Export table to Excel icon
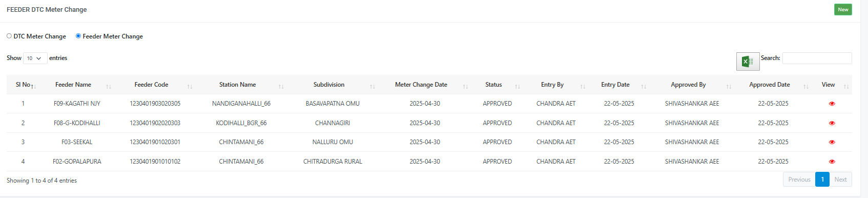This screenshot has height=198, width=868. (x=748, y=62)
